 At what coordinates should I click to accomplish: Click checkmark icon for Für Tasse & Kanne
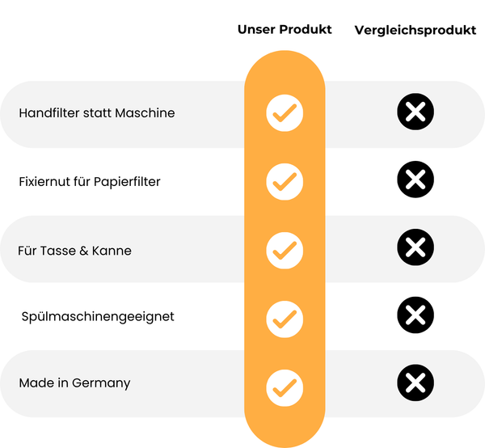click(x=285, y=250)
